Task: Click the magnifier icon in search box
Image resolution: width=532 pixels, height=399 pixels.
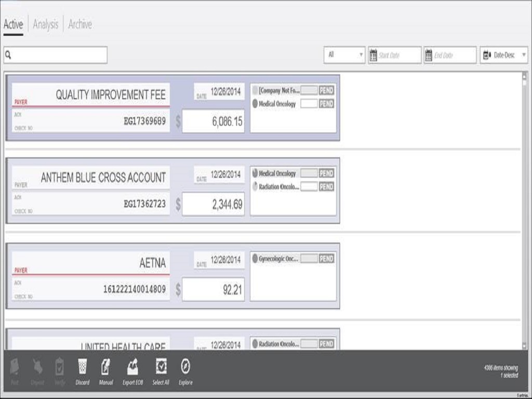Action: point(8,55)
